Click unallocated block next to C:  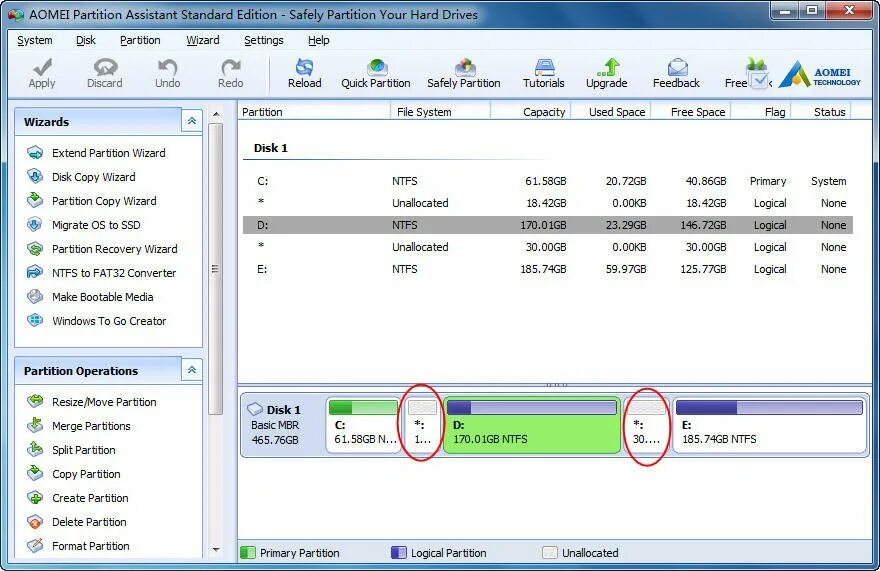[422, 424]
